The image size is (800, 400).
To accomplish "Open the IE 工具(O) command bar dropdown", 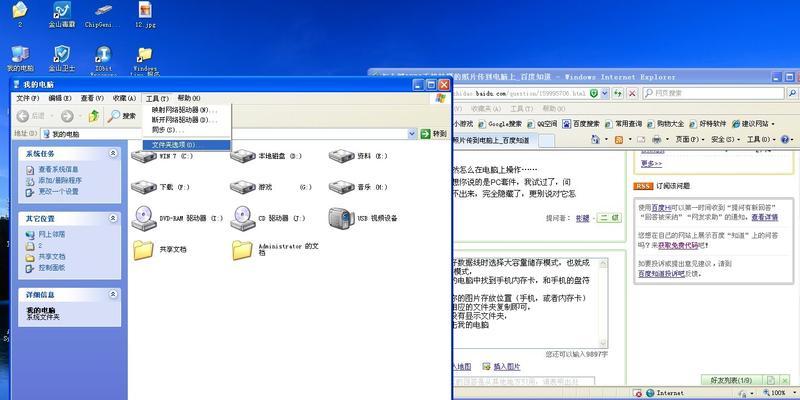I will 761,139.
